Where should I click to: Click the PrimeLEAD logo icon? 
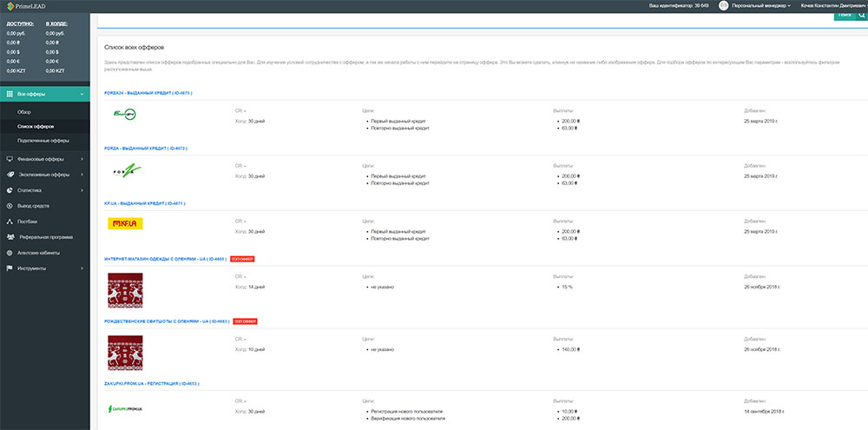pyautogui.click(x=10, y=5)
